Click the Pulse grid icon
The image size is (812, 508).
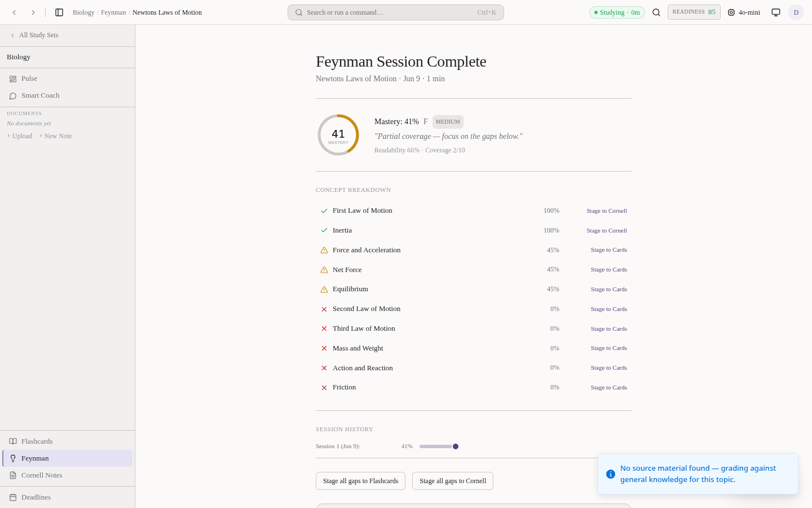(x=13, y=79)
